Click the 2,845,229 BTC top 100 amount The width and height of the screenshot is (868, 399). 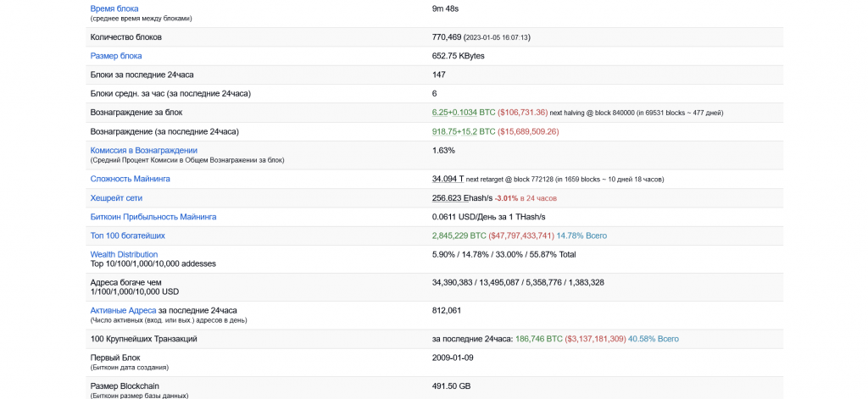click(459, 236)
